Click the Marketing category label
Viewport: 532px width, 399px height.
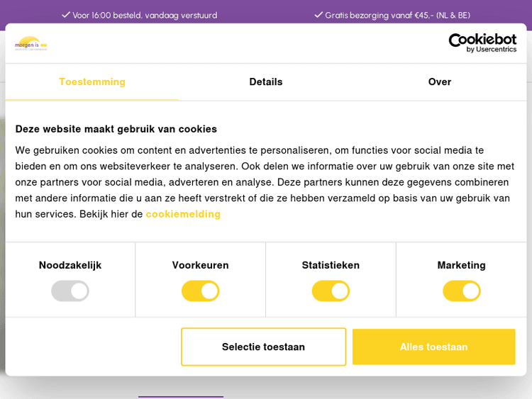(462, 265)
